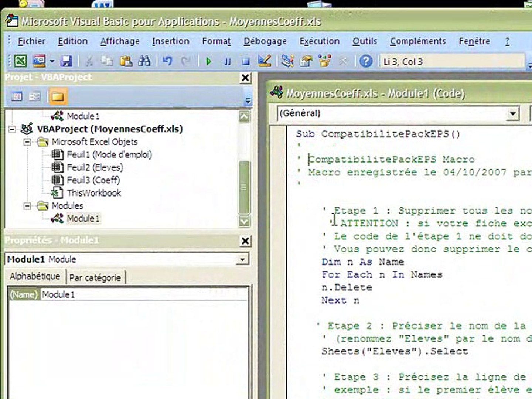
Task: Open the Compléments menu
Action: click(x=418, y=41)
